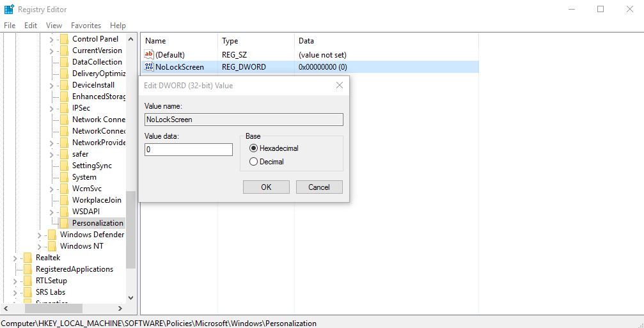Click the NetworkProvider folder icon
644x328 pixels.
64,143
